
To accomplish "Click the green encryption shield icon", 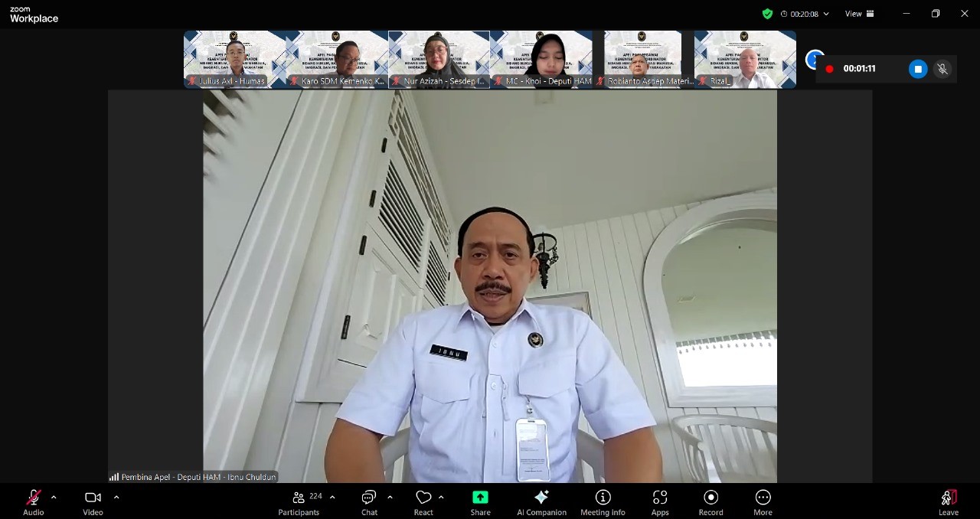I will click(x=767, y=14).
